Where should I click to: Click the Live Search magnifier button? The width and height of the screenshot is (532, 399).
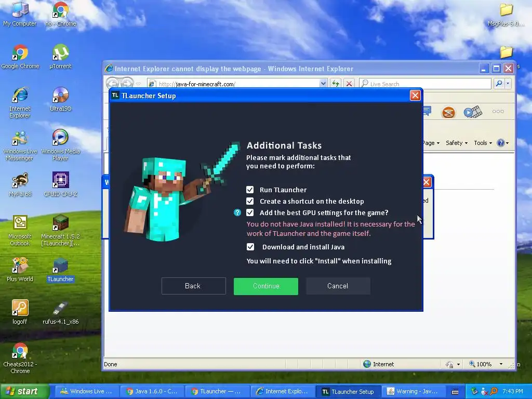point(499,83)
